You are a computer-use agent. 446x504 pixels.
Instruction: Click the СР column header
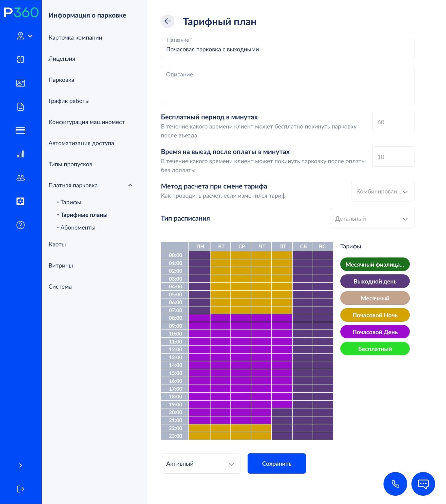click(241, 246)
